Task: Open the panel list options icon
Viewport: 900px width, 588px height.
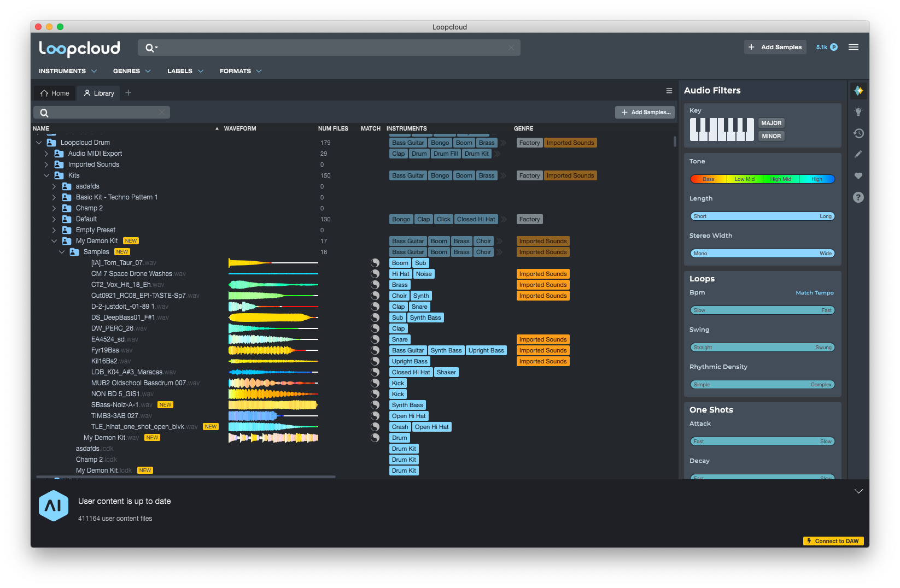Action: (669, 91)
